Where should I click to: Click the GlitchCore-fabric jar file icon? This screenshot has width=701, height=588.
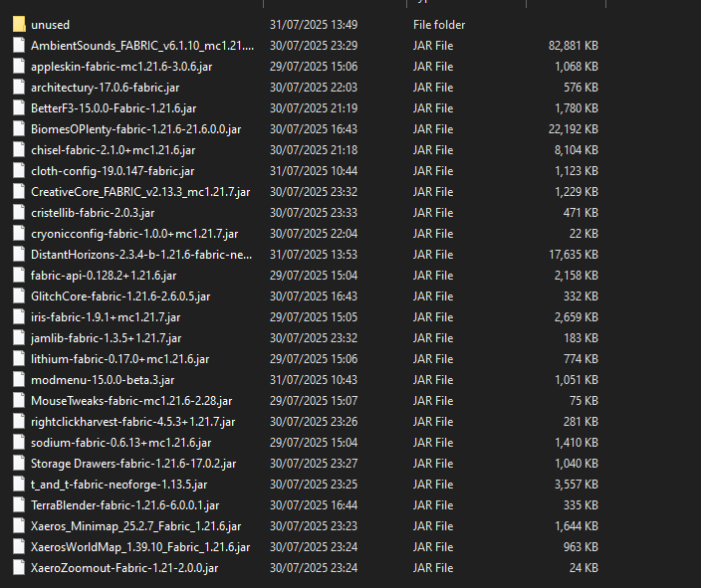tap(19, 296)
